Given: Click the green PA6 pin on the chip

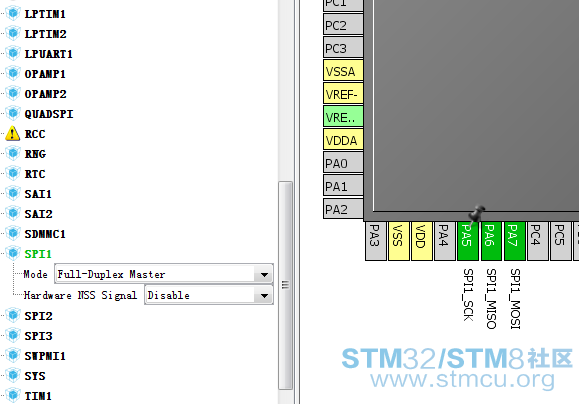Looking at the screenshot, I should coord(491,241).
